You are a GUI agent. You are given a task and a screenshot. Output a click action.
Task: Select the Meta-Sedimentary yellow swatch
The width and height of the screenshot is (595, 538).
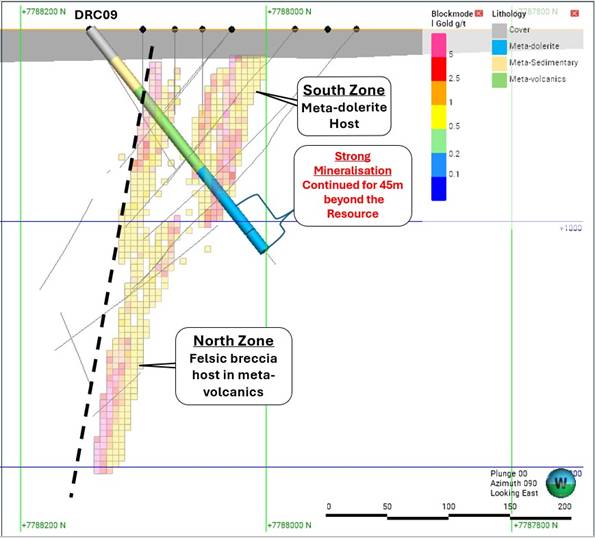(x=499, y=64)
